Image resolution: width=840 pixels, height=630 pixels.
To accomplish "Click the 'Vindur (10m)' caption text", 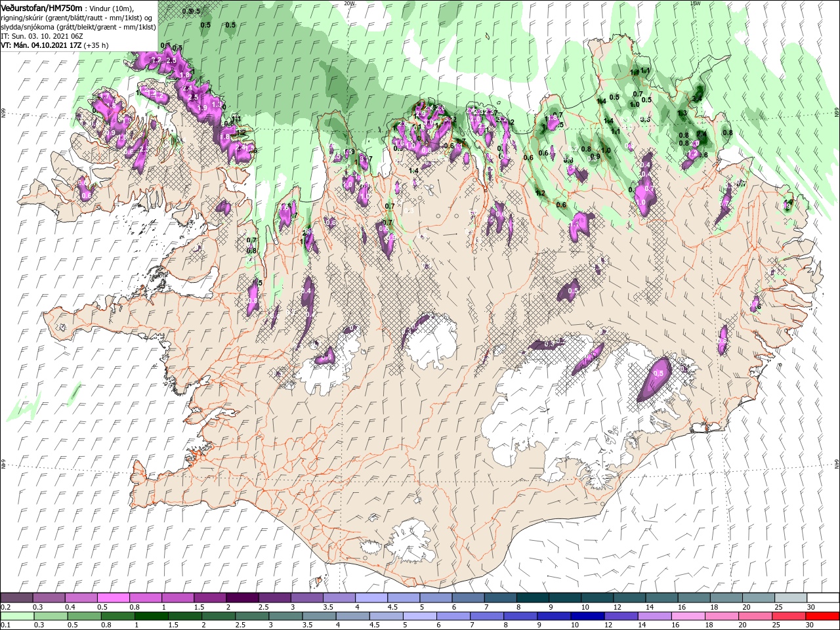I will point(112,9).
